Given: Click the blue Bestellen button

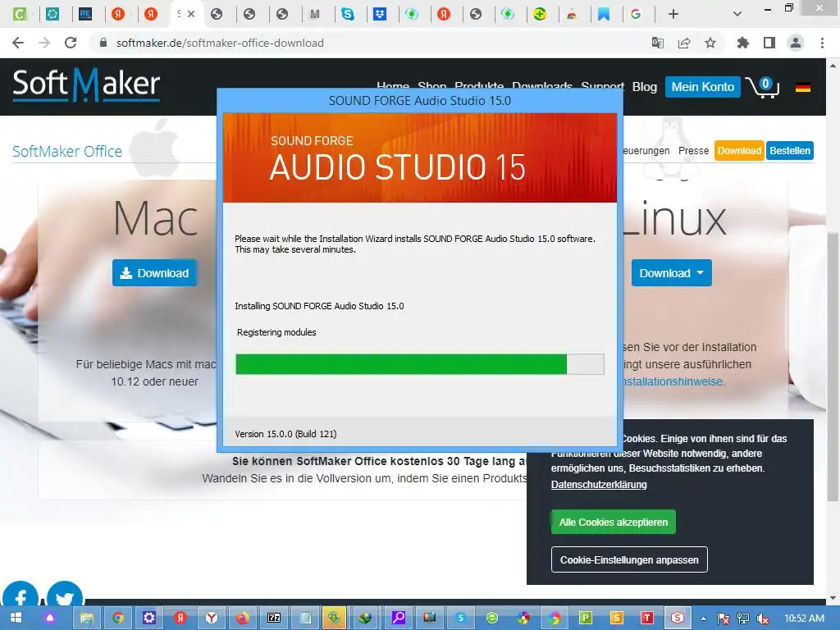Looking at the screenshot, I should [x=790, y=151].
